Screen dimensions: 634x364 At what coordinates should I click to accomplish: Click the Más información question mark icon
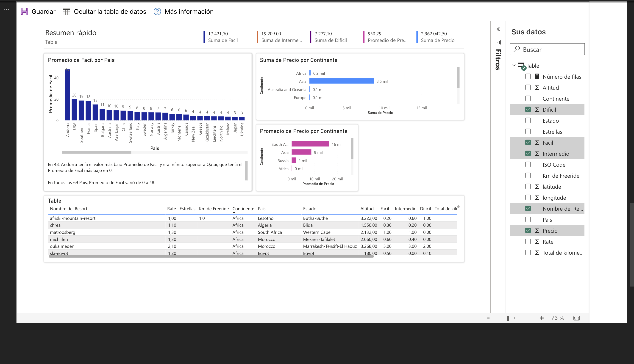coord(157,11)
